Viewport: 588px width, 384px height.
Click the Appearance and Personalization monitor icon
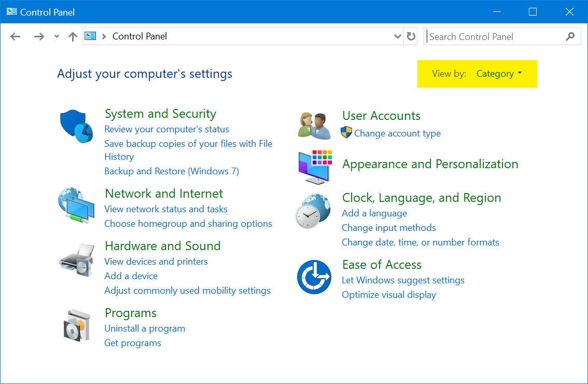[314, 166]
